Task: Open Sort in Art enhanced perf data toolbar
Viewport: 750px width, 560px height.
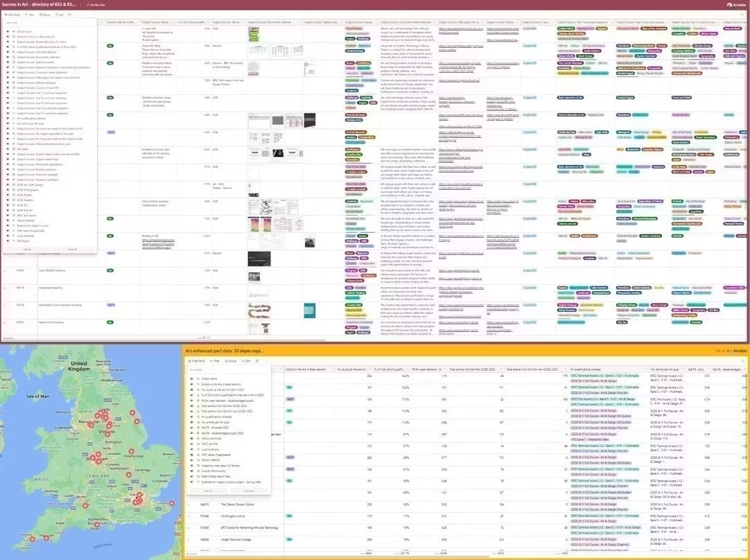Action: [247, 361]
